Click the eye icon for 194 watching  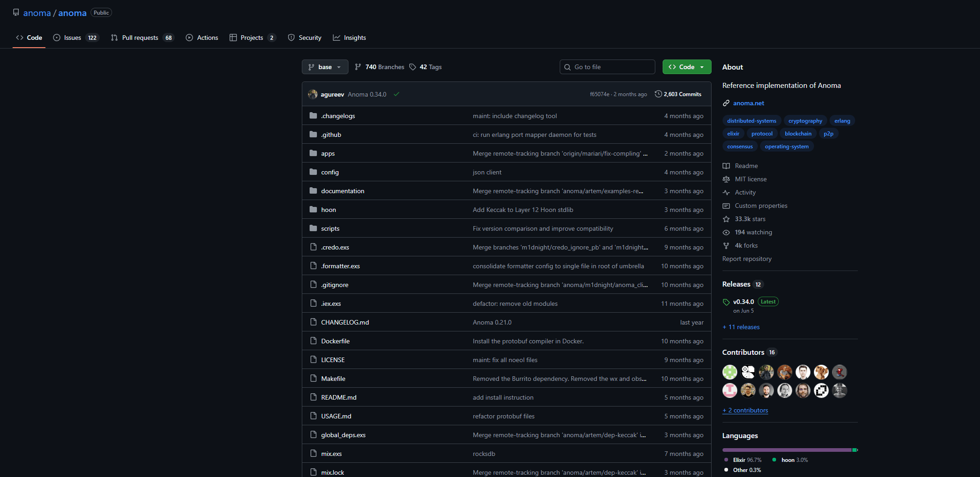tap(726, 233)
